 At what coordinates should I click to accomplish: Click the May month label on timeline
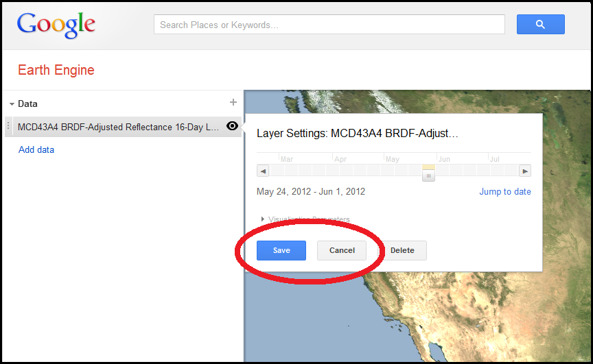[x=393, y=159]
